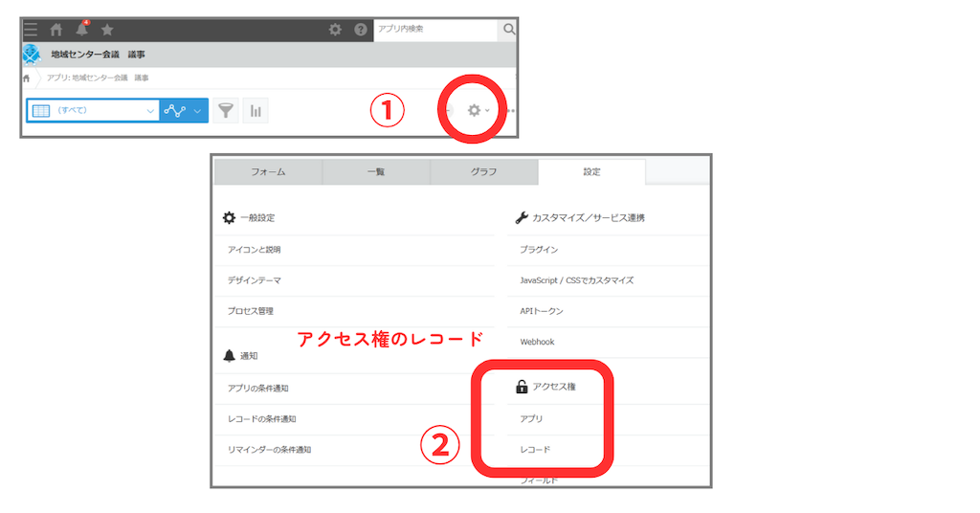980x513 pixels.
Task: Click the カスタマイズ/サービス連携 heading
Action: pos(589,218)
